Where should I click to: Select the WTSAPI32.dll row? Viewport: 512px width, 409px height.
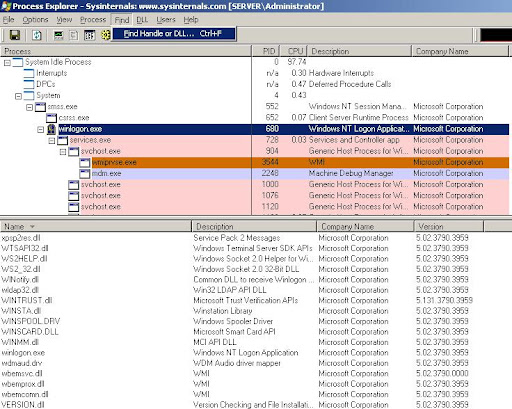(242, 248)
